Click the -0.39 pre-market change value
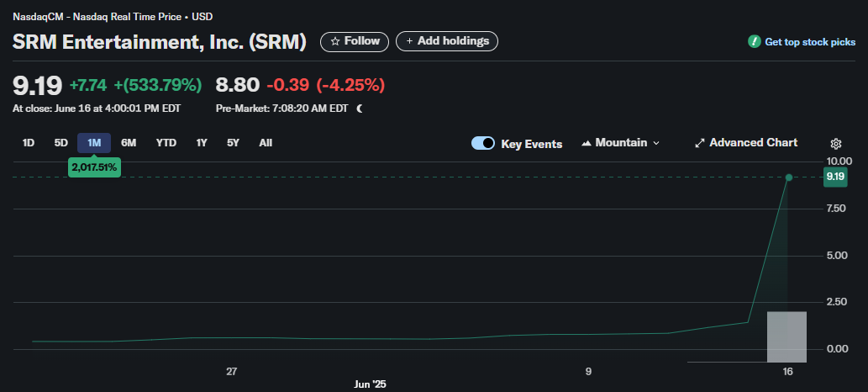 coord(288,86)
